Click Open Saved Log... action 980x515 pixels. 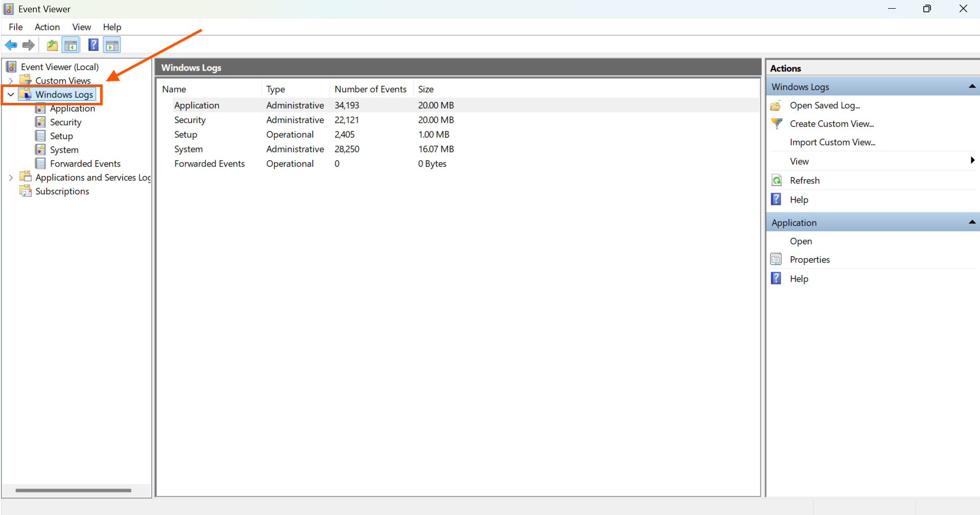[825, 105]
